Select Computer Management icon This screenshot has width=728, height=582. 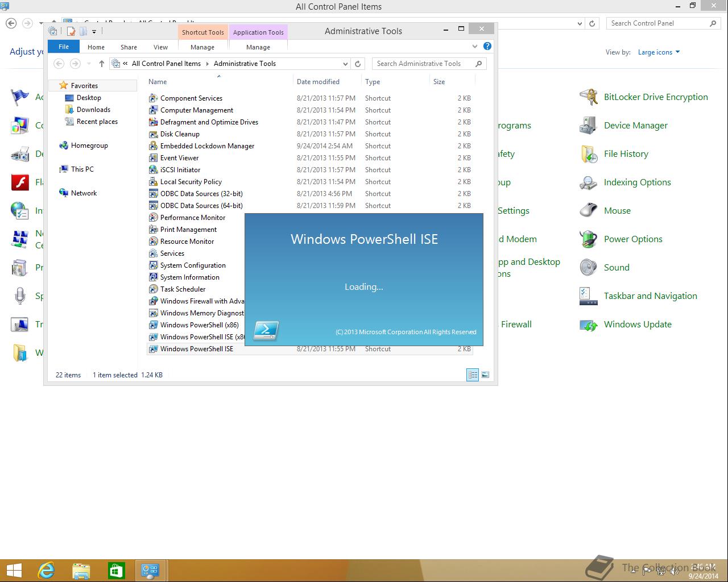coord(153,110)
